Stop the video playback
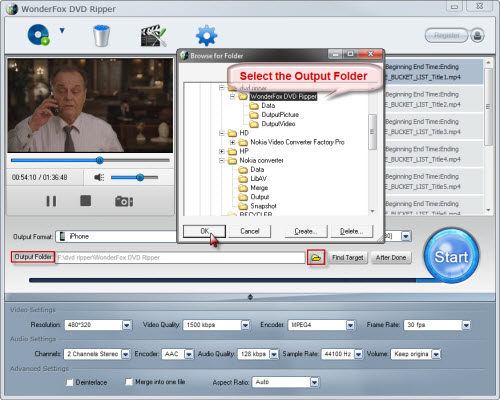 pyautogui.click(x=85, y=201)
